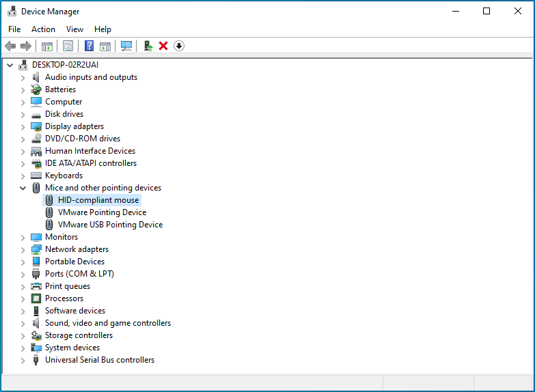Viewport: 535px width, 392px height.
Task: Click the Disable device down-arrow icon
Action: [x=179, y=46]
